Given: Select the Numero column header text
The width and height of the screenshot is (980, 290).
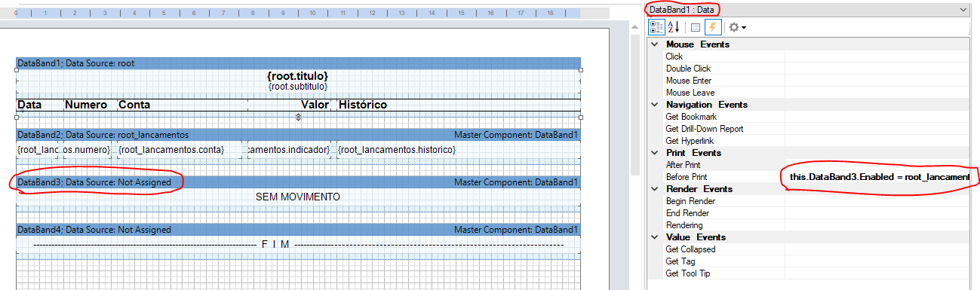Looking at the screenshot, I should (x=86, y=105).
